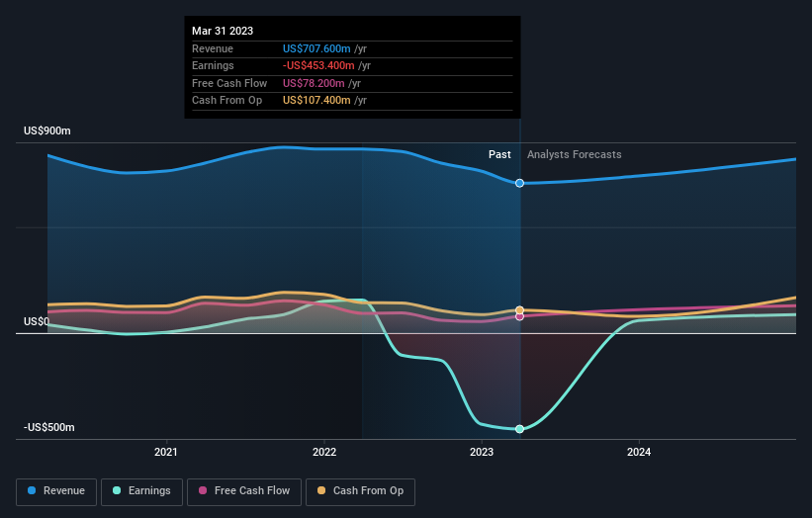Click the Mar 31 2023 tooltip date
The image size is (812, 518).
pyautogui.click(x=223, y=31)
